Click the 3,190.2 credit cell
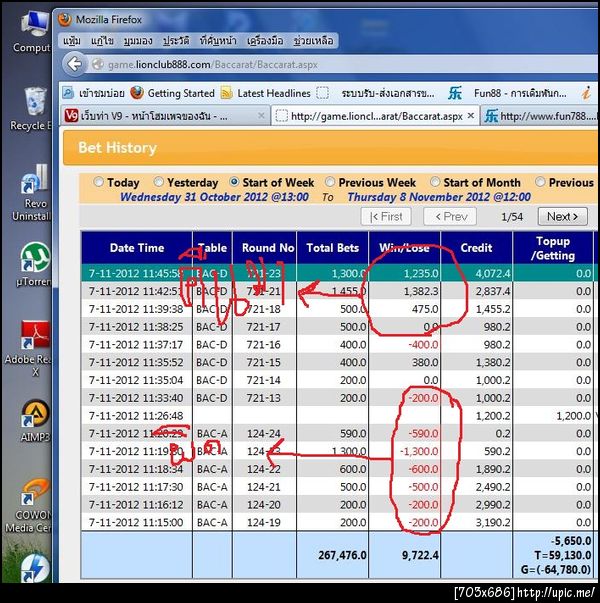Screen dimensions: 600x603 point(476,522)
